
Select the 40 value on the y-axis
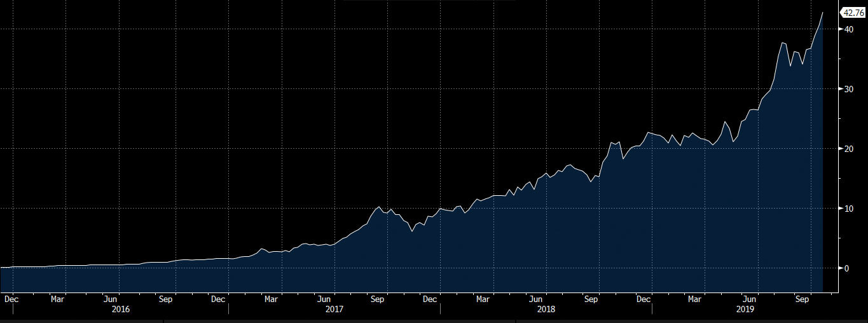(849, 29)
